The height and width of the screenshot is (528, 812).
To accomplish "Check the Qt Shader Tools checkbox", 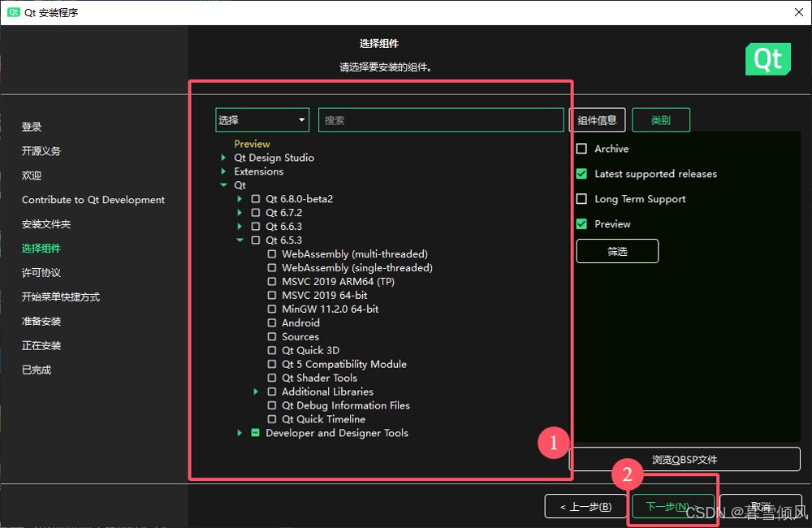I will (271, 378).
